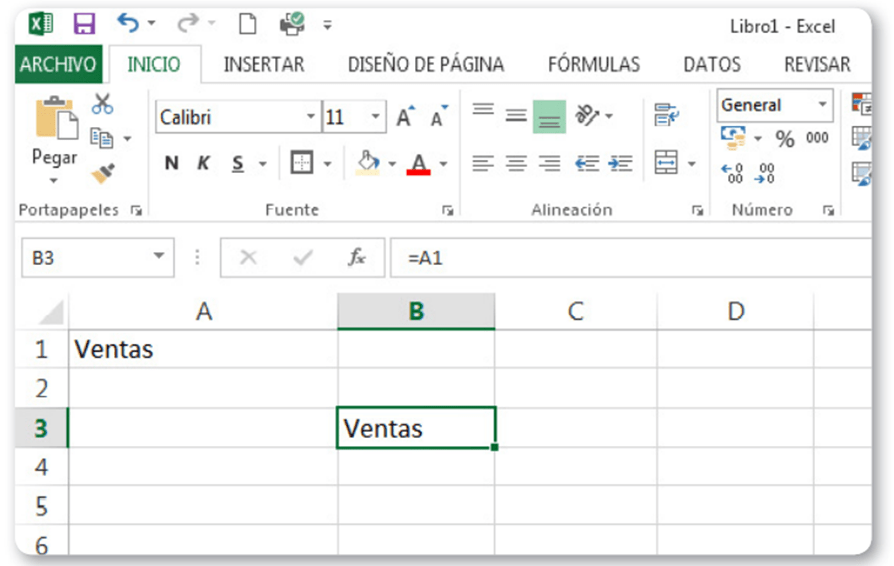This screenshot has height=566, width=894.
Task: Expand the borders options dropdown
Action: tap(328, 164)
